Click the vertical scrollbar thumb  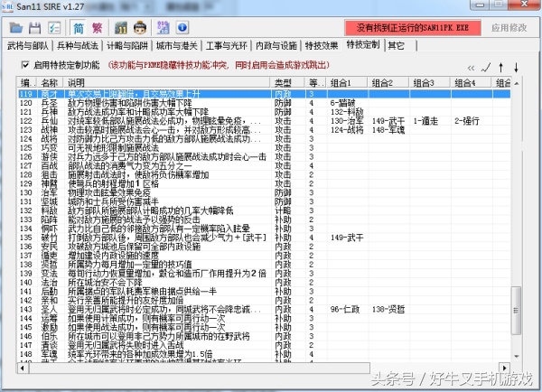tap(516, 310)
